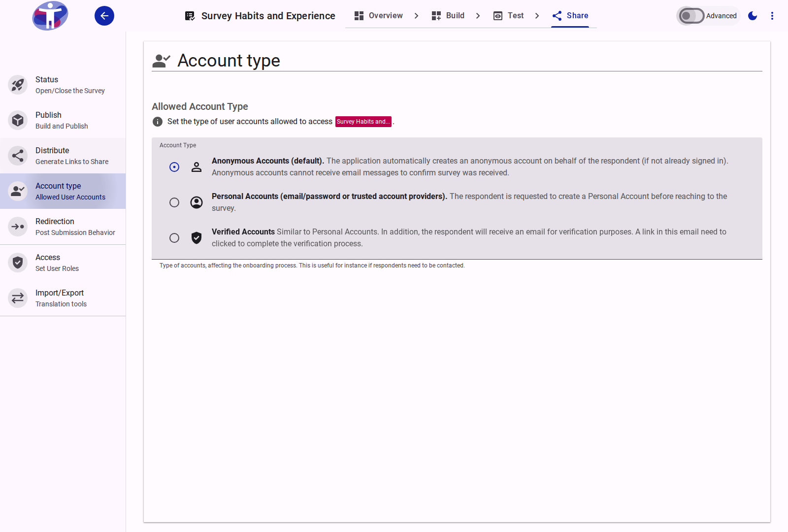This screenshot has height=532, width=788.
Task: Open the Publish sidebar item
Action: (63, 120)
